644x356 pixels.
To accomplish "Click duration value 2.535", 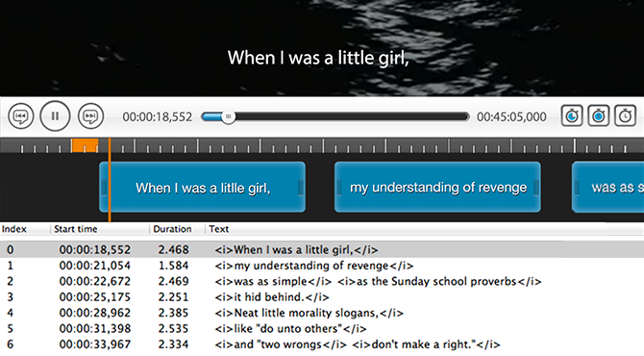I will coord(173,328).
